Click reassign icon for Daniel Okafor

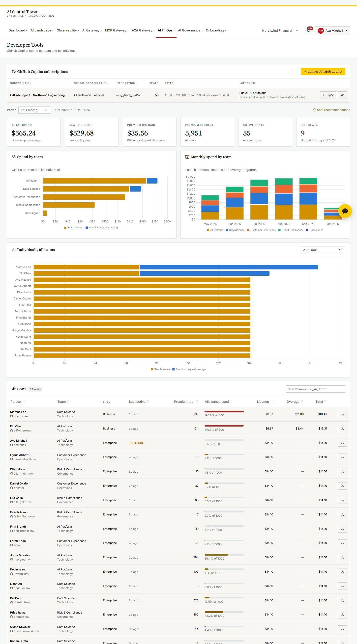(342, 486)
